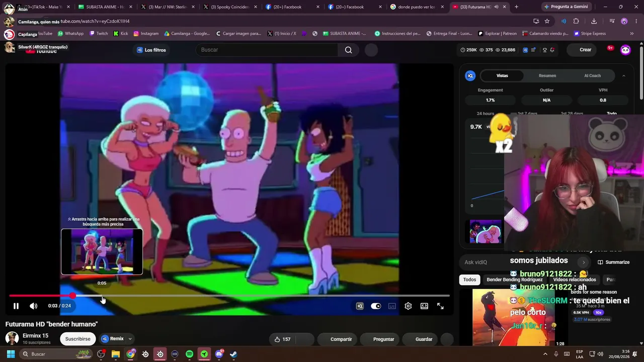644x362 pixels.
Task: Open Steam from the taskbar
Action: [233, 354]
